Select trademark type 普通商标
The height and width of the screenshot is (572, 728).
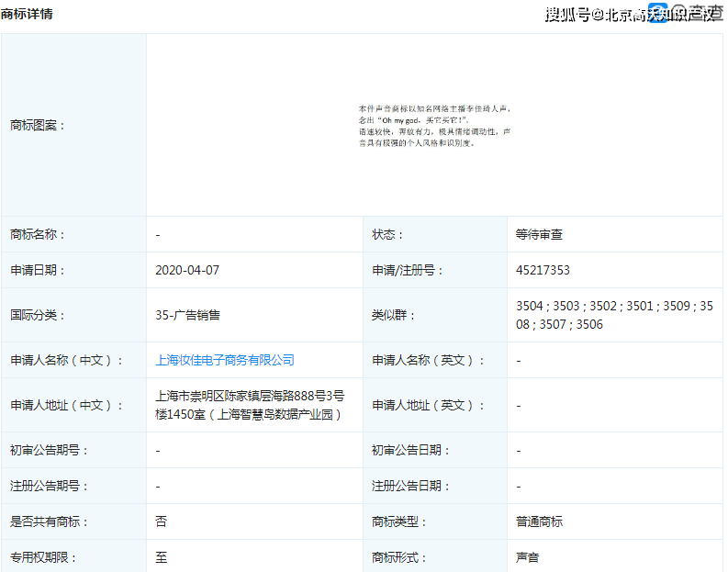pos(539,522)
